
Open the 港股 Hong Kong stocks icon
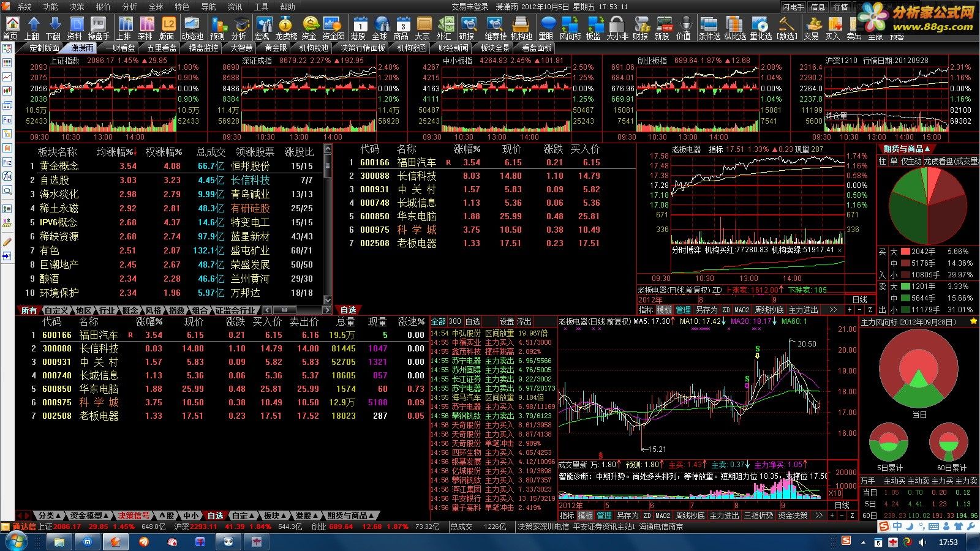click(x=358, y=28)
